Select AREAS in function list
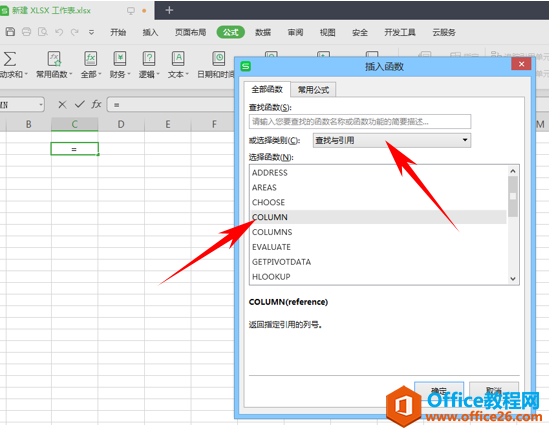Screen dimensions: 549x434 378,187
